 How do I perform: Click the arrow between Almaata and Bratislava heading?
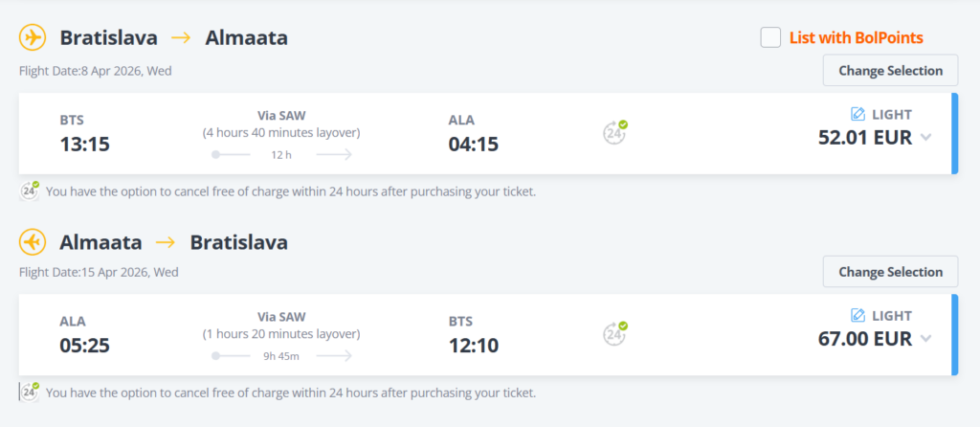[x=167, y=242]
